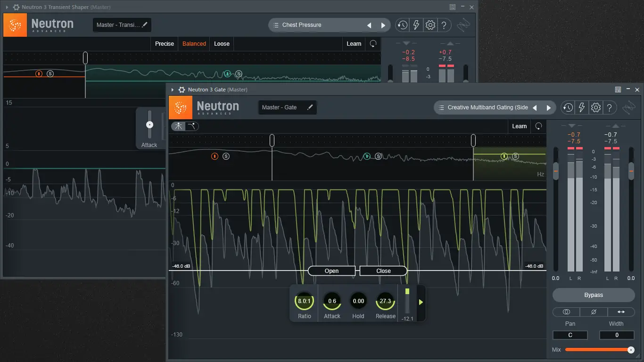
Task: Solo the teal mid band in Gate
Action: [379, 156]
